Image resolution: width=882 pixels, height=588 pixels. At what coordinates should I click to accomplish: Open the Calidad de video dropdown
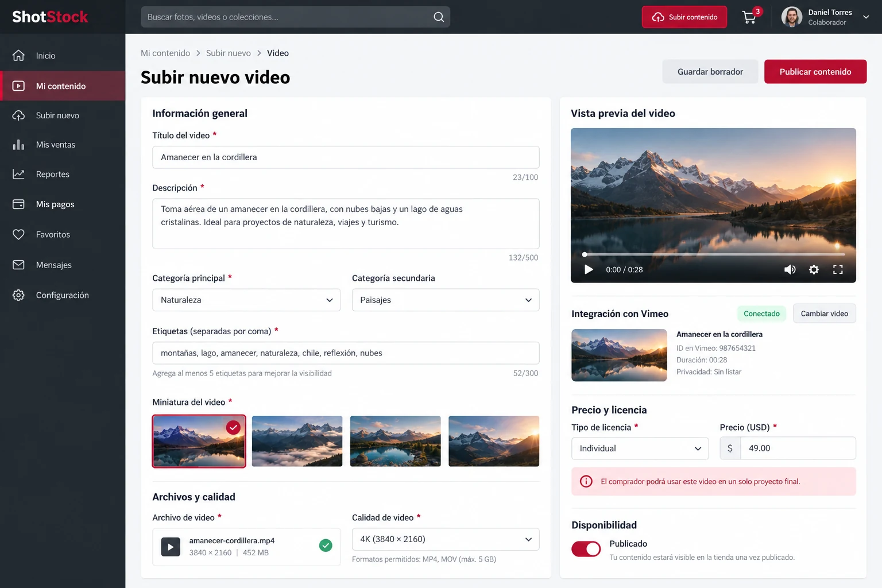pos(446,539)
